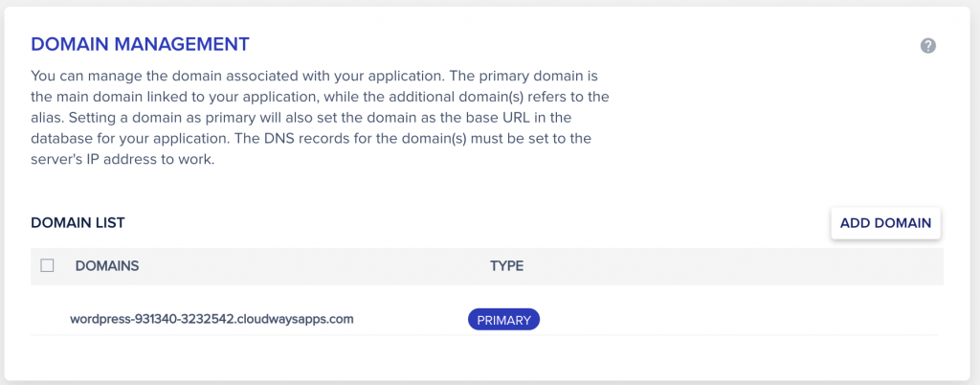Click the line starting "alias. Setting a domain"
This screenshot has height=385, width=980.
[x=301, y=118]
